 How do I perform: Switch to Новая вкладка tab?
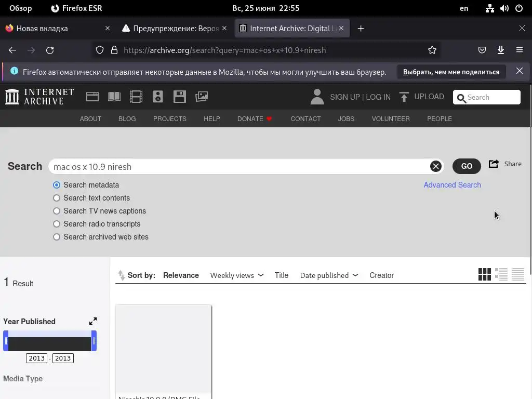(58, 29)
